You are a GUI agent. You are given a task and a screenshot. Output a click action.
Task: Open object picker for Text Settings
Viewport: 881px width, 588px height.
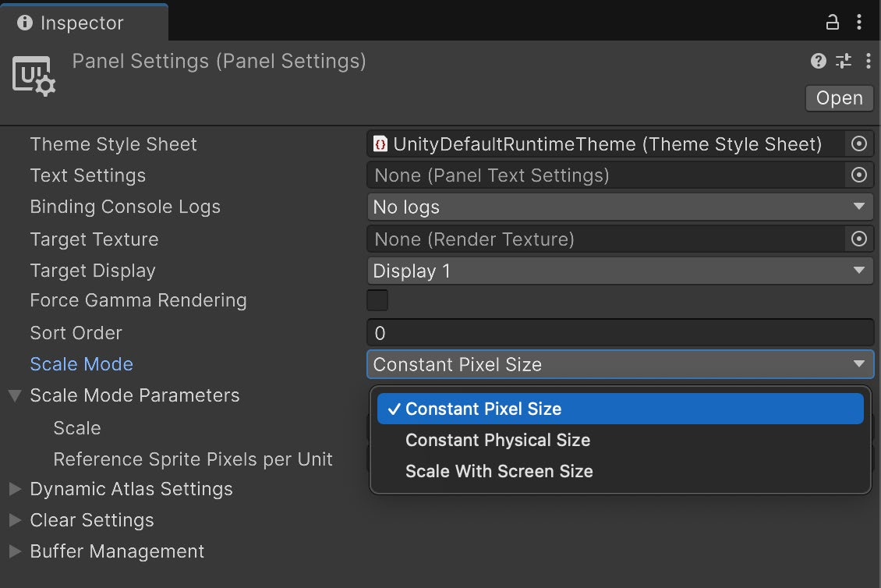coord(858,175)
